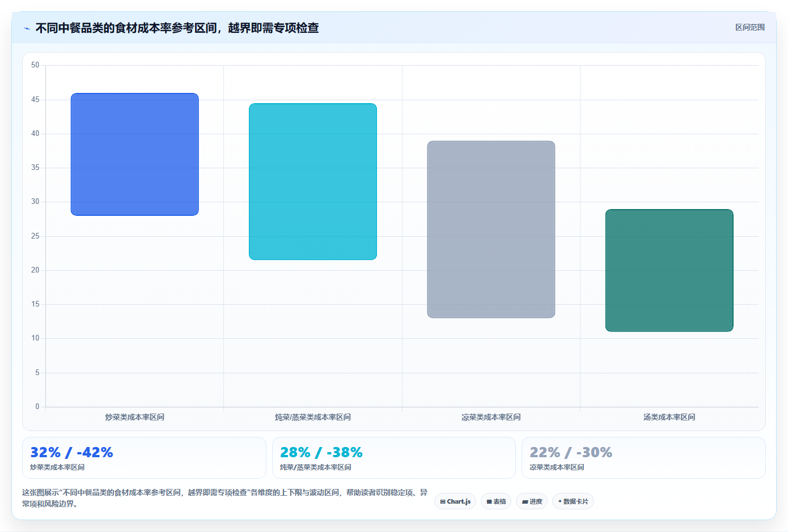788x532 pixels.
Task: Click the lightning icon beside the chart title
Action: [27, 28]
